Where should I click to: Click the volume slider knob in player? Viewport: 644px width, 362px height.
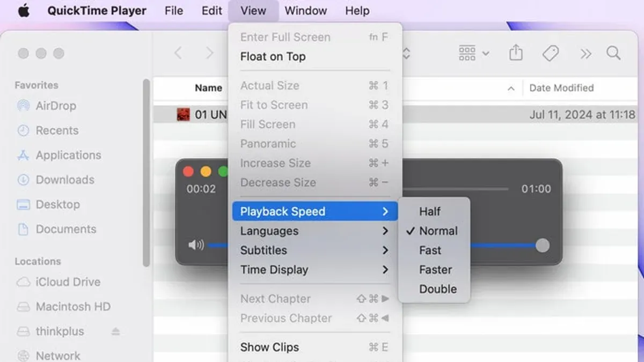(x=543, y=246)
